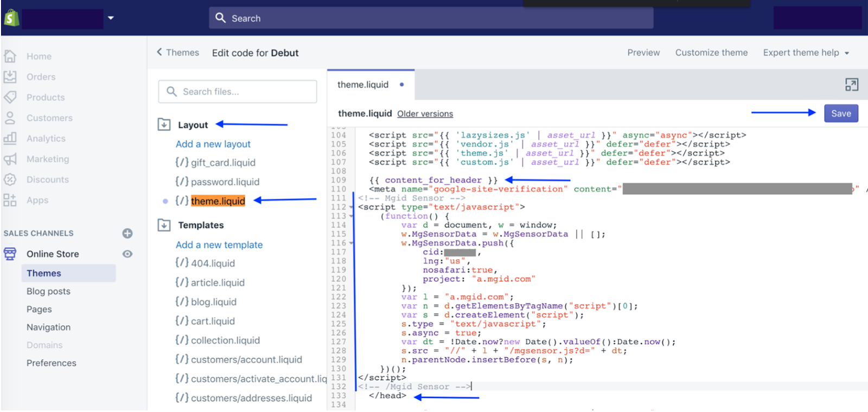Collapse the Layout folder
This screenshot has width=868, height=412.
(164, 125)
